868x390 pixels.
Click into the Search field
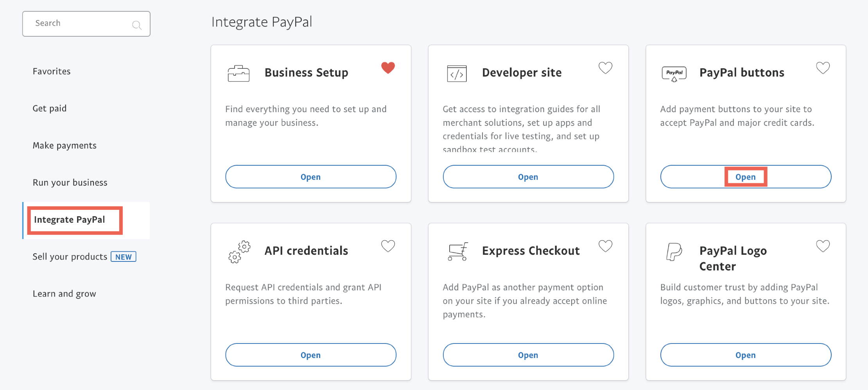point(86,24)
